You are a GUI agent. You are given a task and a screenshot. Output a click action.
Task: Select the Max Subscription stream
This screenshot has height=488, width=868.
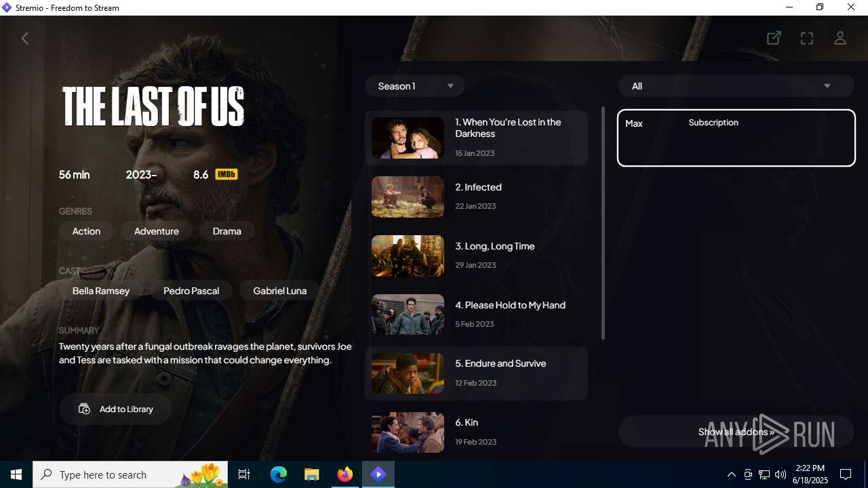[736, 138]
